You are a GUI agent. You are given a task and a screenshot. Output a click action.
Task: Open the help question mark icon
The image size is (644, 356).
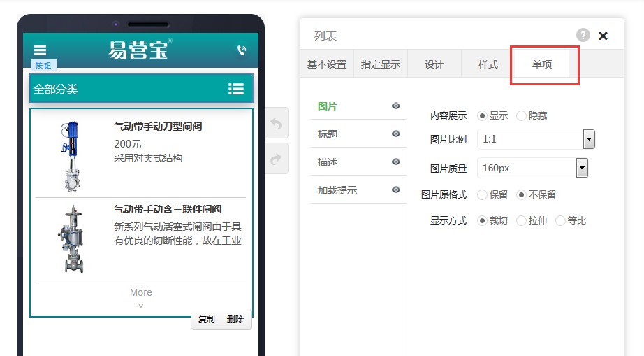tap(583, 35)
